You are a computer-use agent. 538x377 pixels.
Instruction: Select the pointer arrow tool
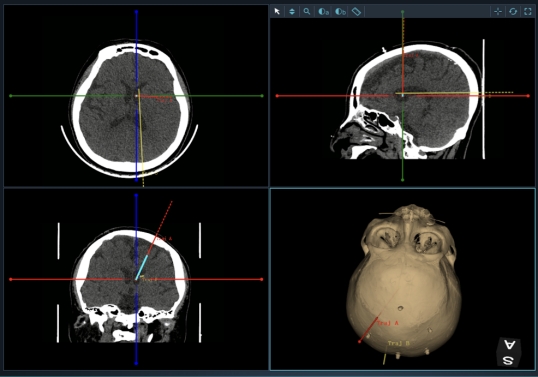tap(277, 12)
